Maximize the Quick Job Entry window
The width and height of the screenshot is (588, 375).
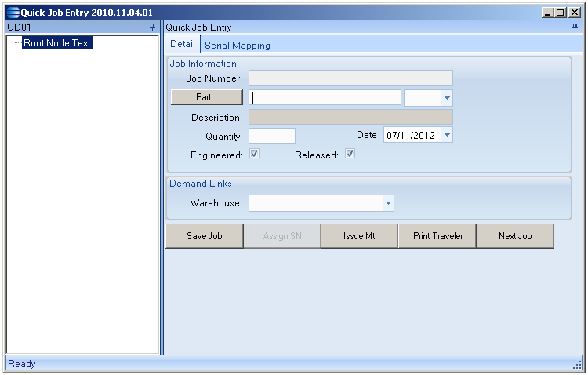(560, 13)
